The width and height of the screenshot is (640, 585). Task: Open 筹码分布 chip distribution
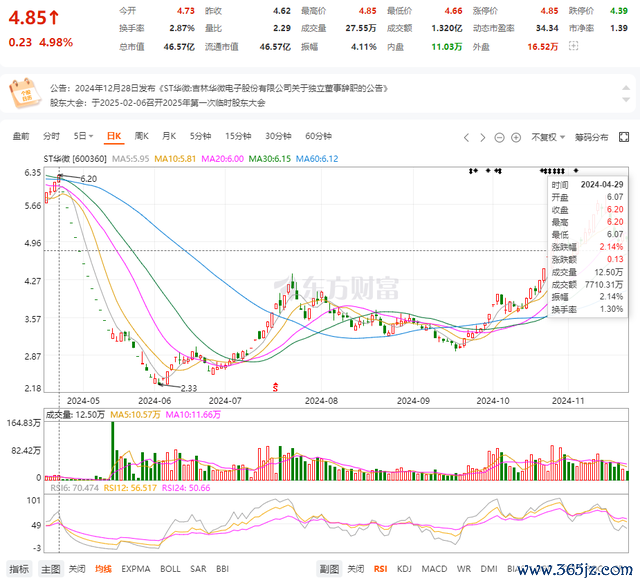tap(591, 137)
